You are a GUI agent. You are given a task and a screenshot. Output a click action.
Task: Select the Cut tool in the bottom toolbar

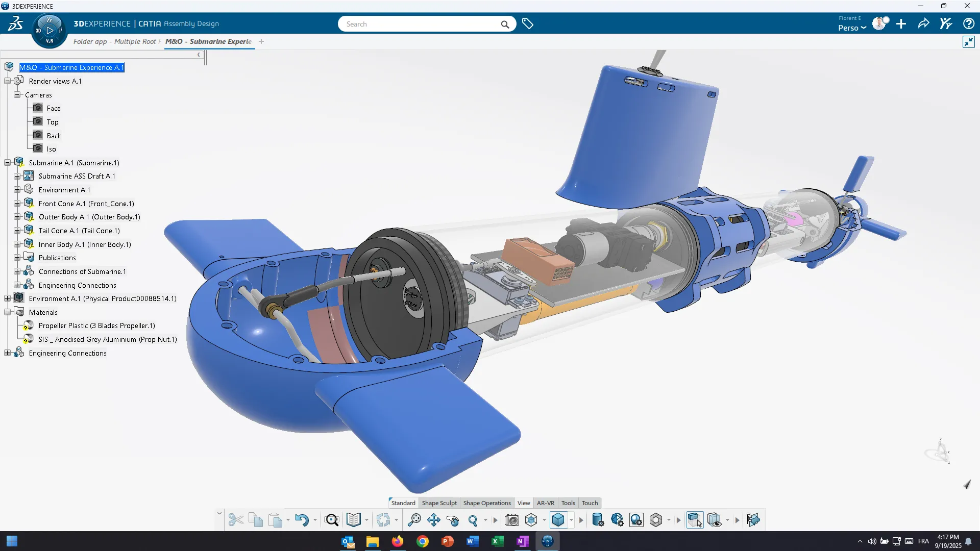(x=235, y=519)
